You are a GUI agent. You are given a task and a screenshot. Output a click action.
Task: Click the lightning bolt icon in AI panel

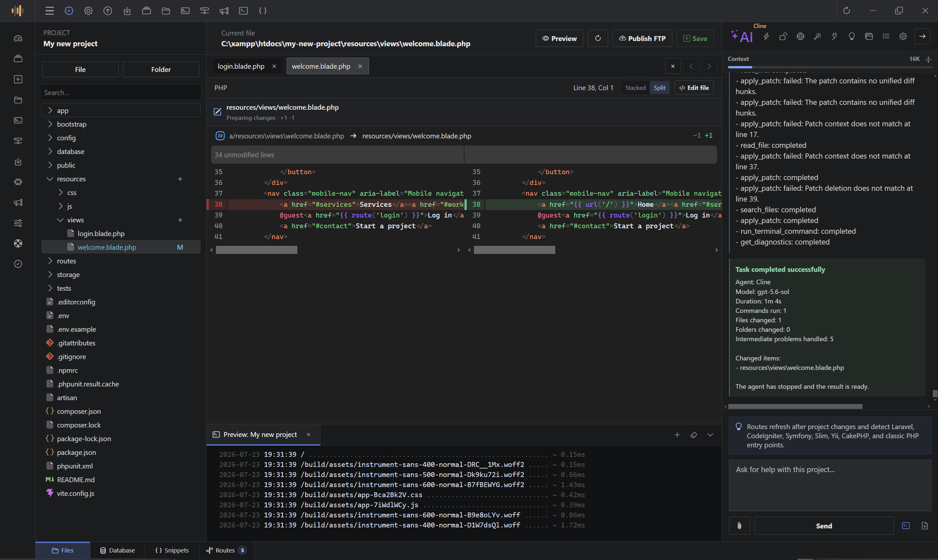[x=766, y=36]
